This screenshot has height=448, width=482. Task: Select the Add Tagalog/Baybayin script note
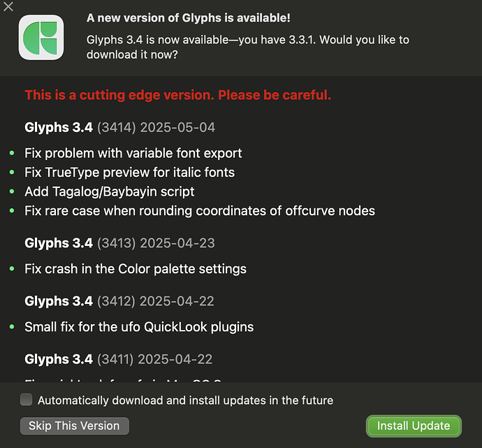(x=109, y=192)
